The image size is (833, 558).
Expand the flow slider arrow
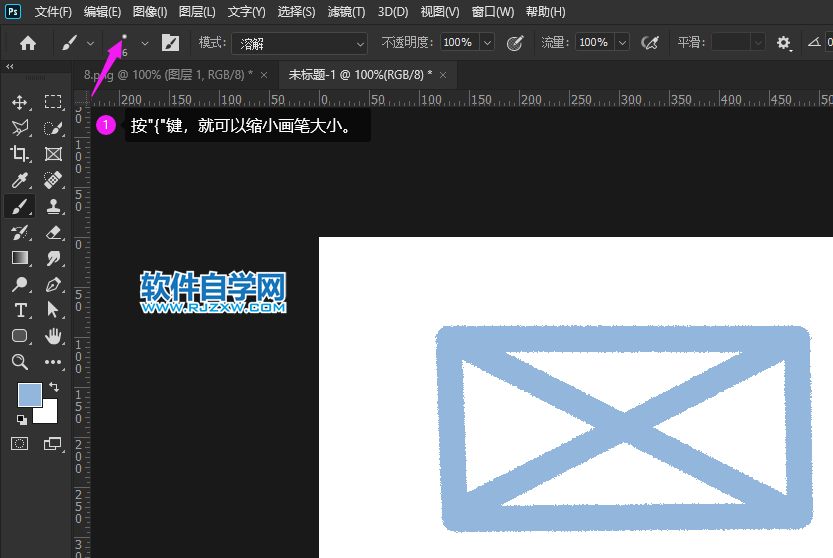coord(623,43)
